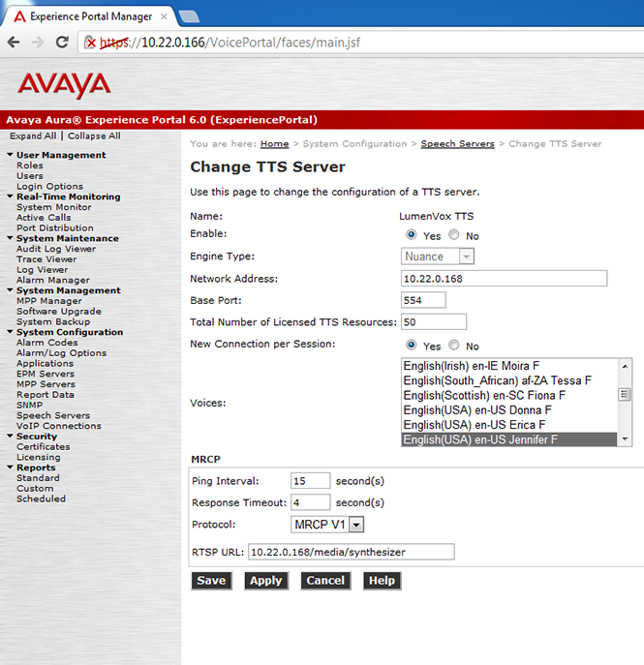Click Expand All in the sidebar
644x665 pixels.
click(x=33, y=136)
